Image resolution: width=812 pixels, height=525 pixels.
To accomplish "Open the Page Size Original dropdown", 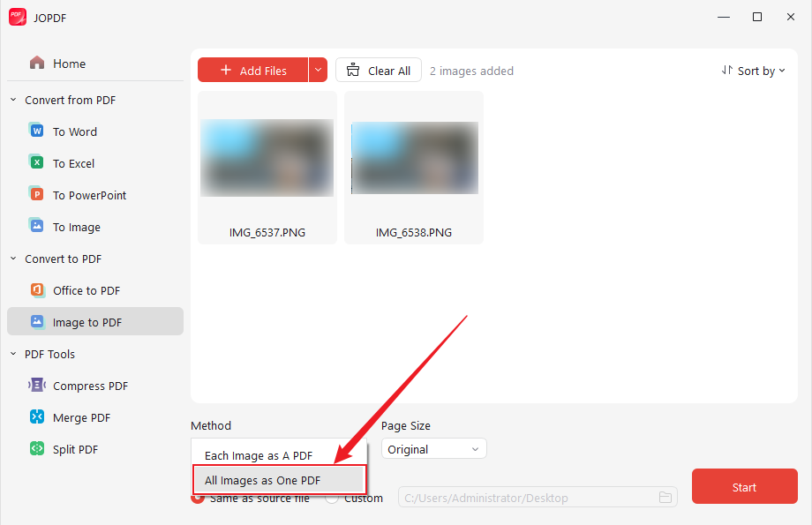I will [433, 448].
